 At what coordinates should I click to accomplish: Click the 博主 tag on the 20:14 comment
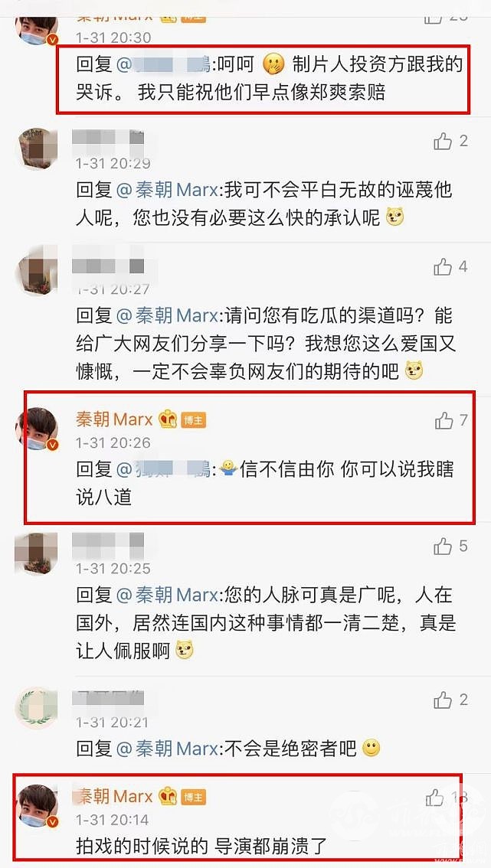tap(193, 797)
